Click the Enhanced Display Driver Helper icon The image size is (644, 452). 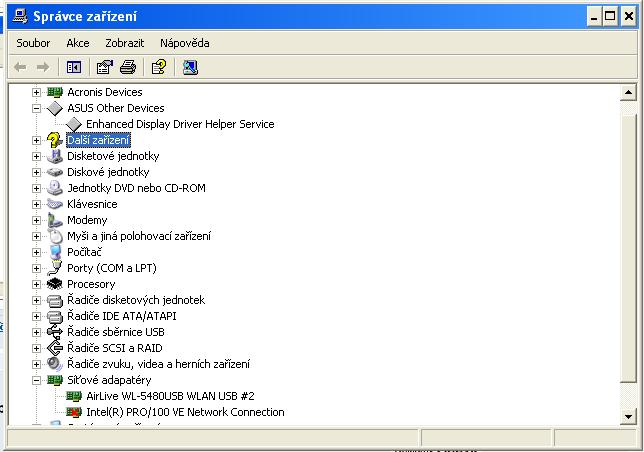point(74,124)
